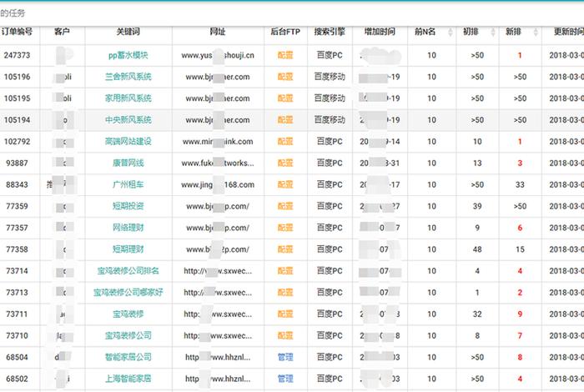Click 管理 for order 68504
The image size is (584, 392).
[x=285, y=357]
